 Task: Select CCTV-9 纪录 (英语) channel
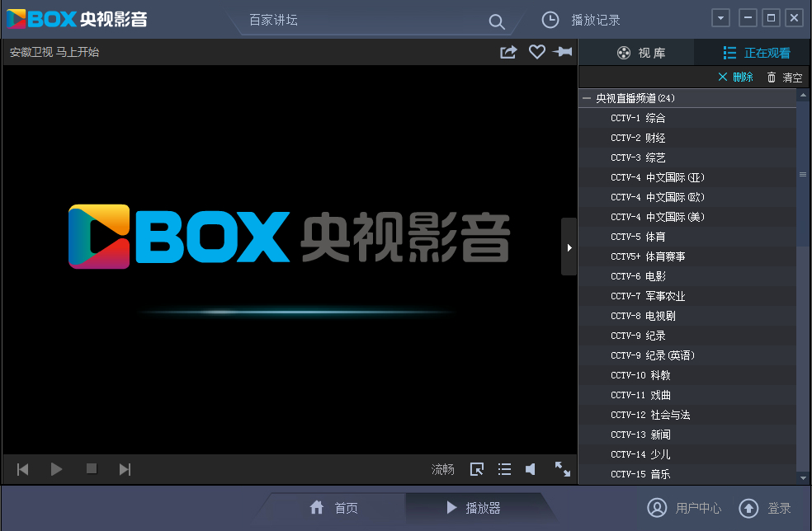pos(687,355)
